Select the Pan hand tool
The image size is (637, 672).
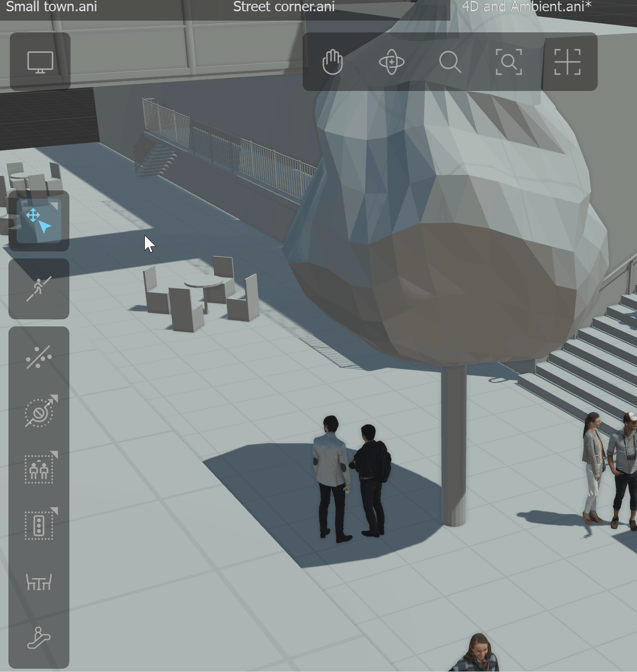pos(333,61)
